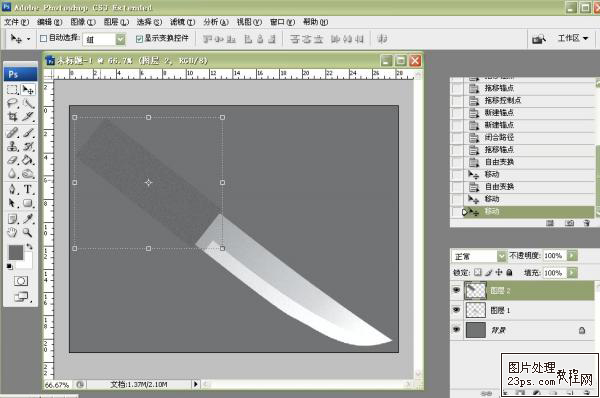Pick the Crop tool
Viewport: 600px width, 398px height.
tap(12, 117)
